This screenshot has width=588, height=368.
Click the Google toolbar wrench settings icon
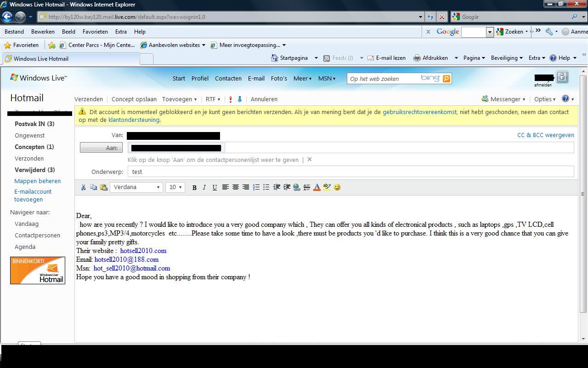(x=549, y=32)
